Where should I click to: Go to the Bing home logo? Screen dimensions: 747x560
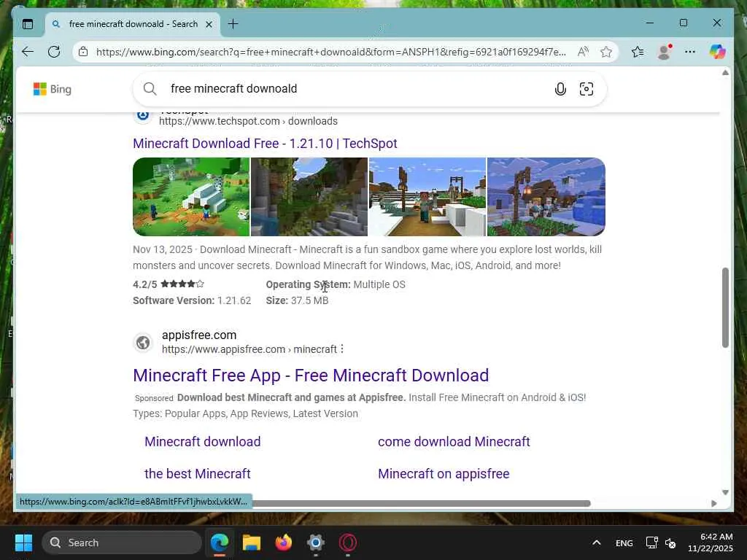pos(53,89)
